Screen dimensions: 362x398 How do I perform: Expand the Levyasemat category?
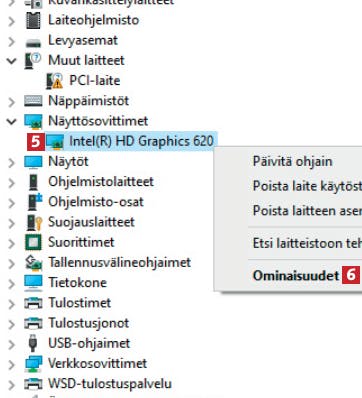(12, 41)
